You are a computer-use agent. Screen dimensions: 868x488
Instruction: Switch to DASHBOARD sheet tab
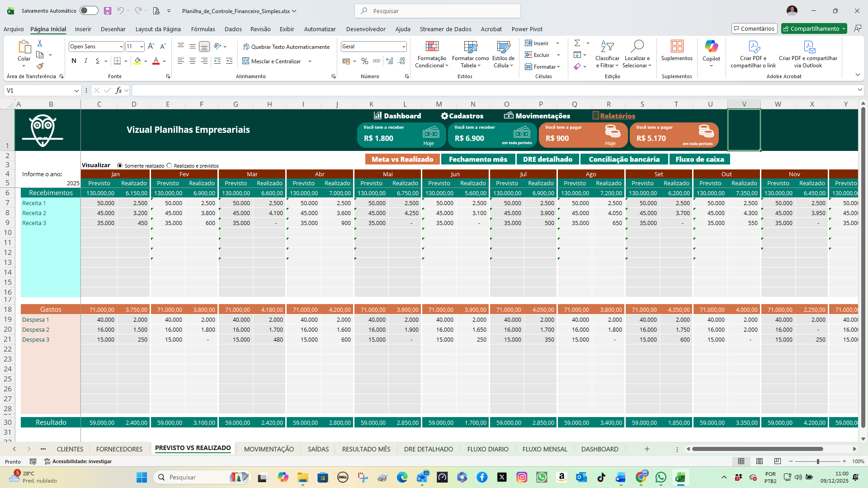pos(599,449)
